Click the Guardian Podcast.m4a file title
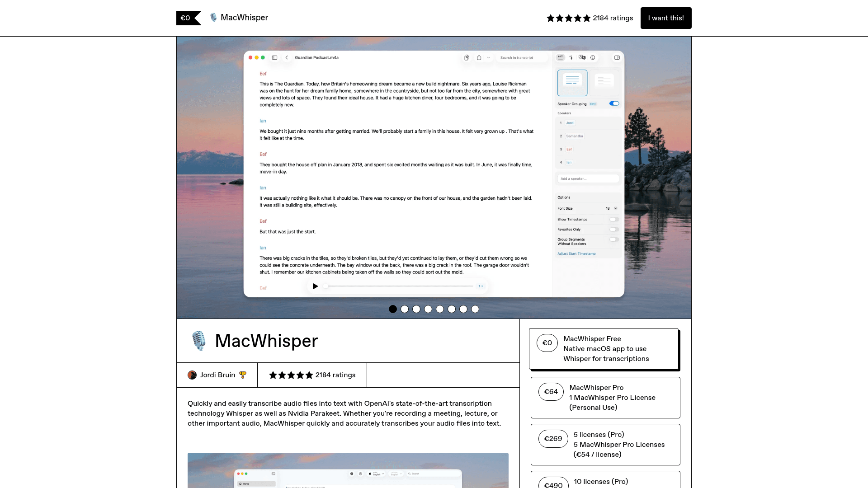 (x=316, y=58)
